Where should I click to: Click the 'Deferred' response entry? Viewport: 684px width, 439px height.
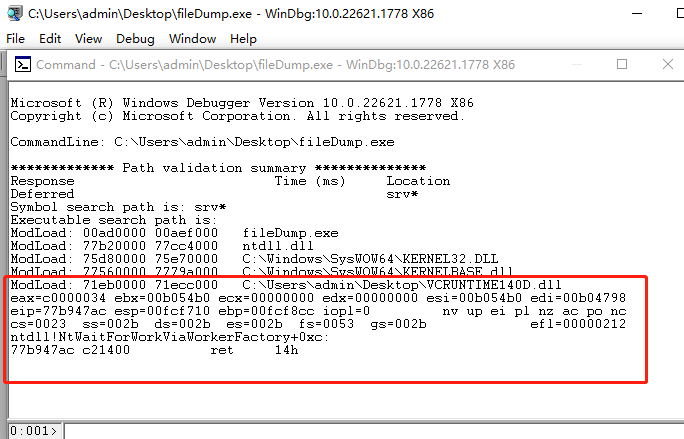coord(42,194)
